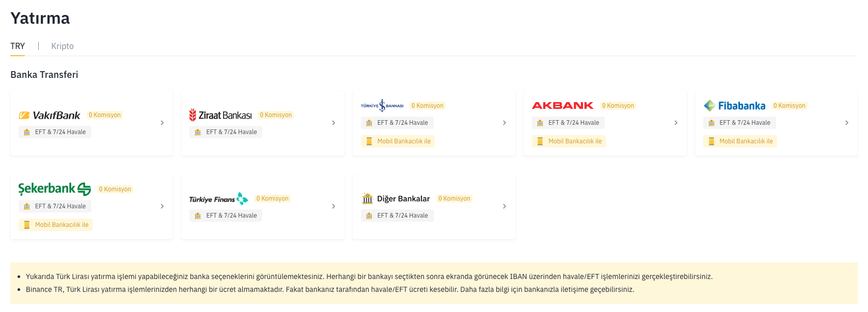Click the VakifBank logo icon
868x312 pixels.
click(24, 115)
